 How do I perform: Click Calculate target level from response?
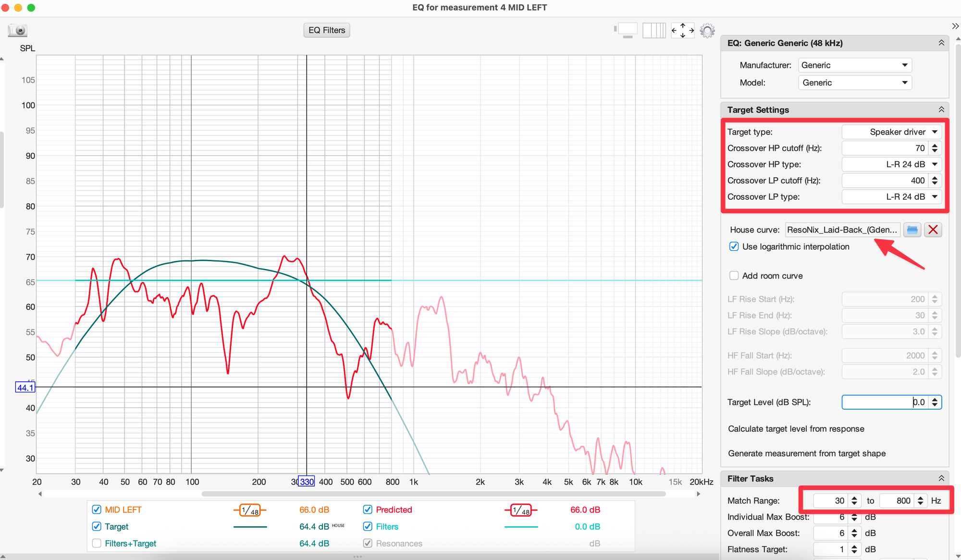[x=796, y=429]
